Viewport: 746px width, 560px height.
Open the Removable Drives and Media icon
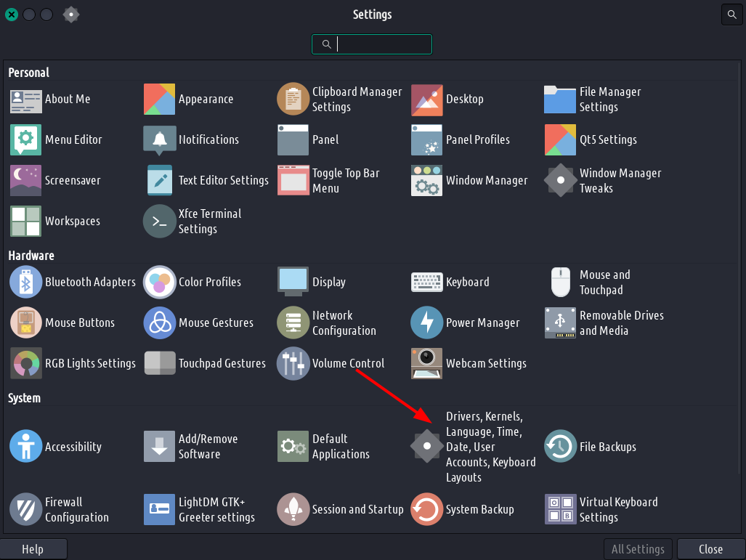pos(560,323)
